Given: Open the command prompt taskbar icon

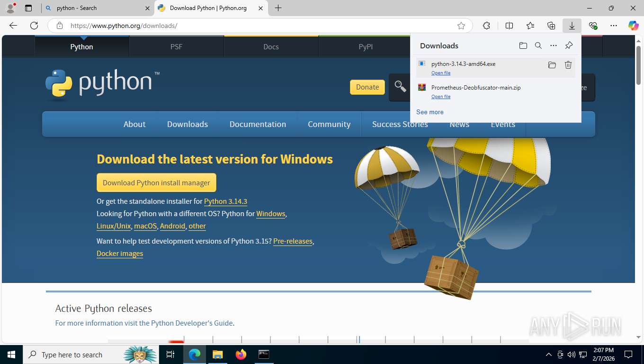Looking at the screenshot, I should [x=264, y=355].
